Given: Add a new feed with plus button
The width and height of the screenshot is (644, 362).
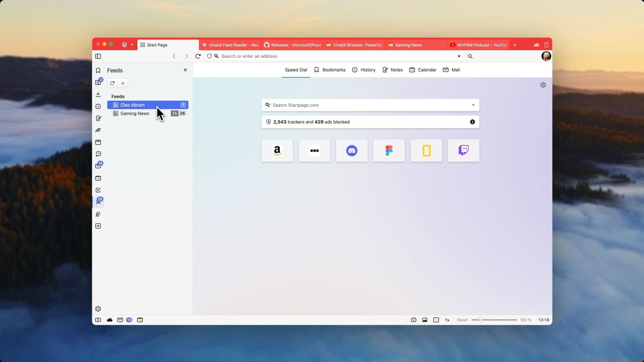Looking at the screenshot, I should tap(123, 83).
